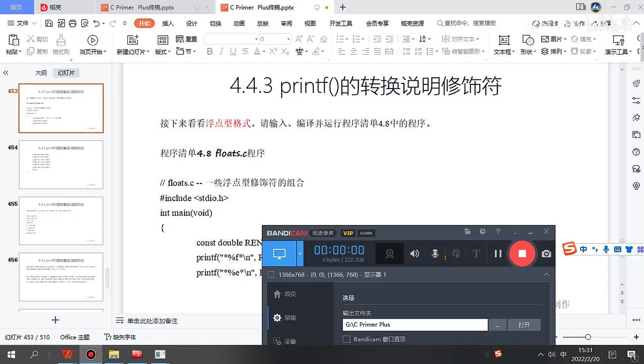Expand the 节 section dropdown
Screen dimensions: 644x364
point(186,52)
